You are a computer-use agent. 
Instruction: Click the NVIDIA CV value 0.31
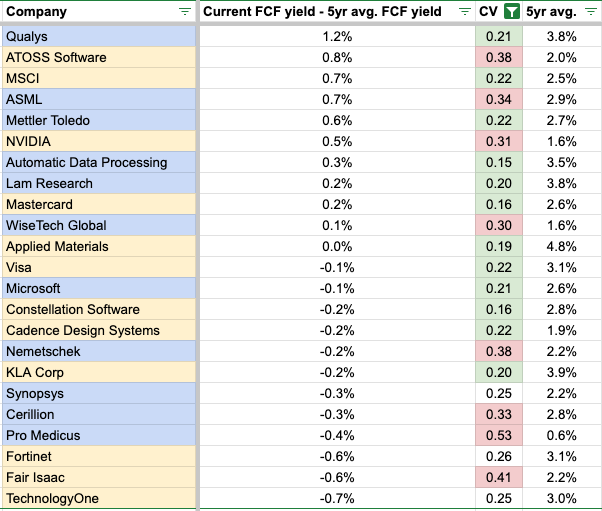[499, 141]
